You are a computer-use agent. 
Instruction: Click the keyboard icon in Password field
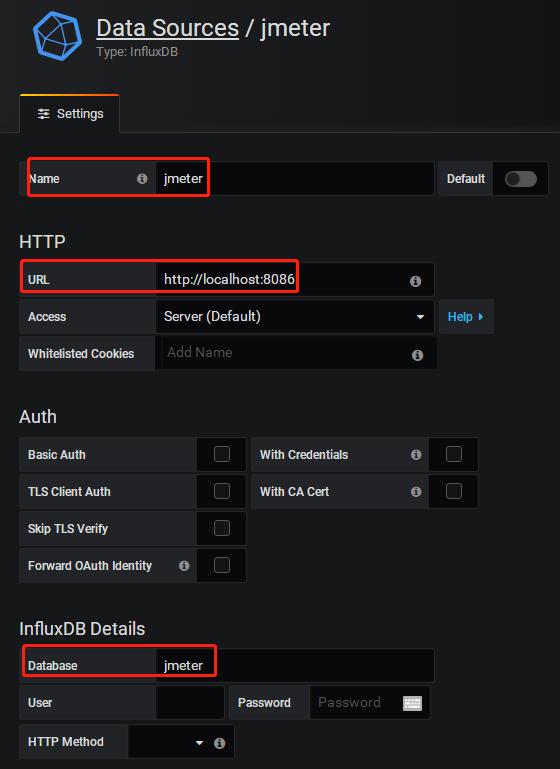[x=412, y=703]
